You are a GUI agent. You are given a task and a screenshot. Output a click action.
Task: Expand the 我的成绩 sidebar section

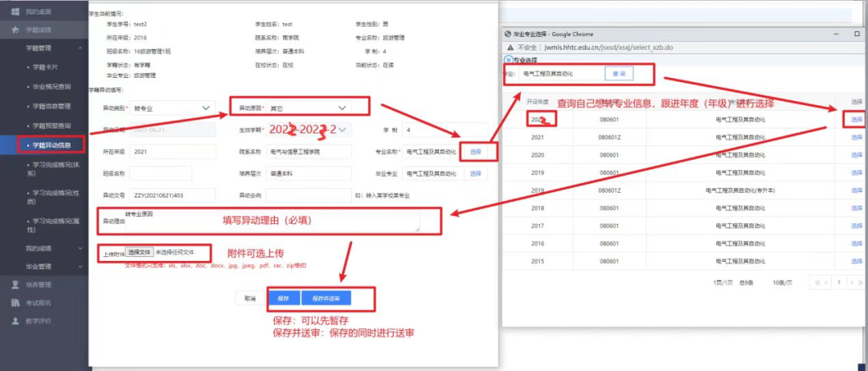pos(81,249)
